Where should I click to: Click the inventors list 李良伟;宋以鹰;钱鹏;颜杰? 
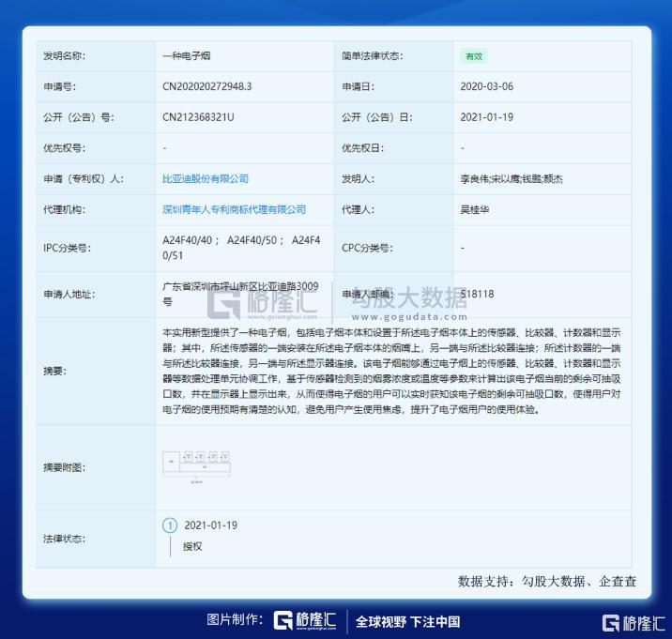tap(512, 178)
